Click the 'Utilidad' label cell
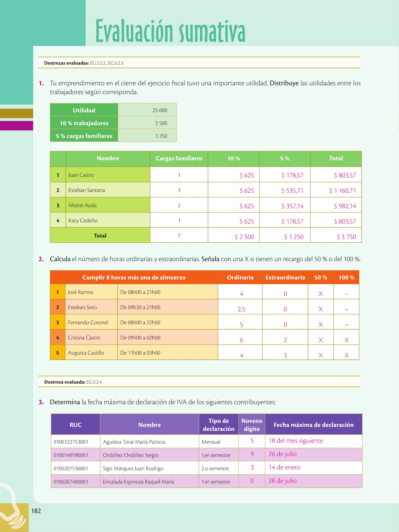Viewport: 399px width, 532px height. tap(84, 110)
